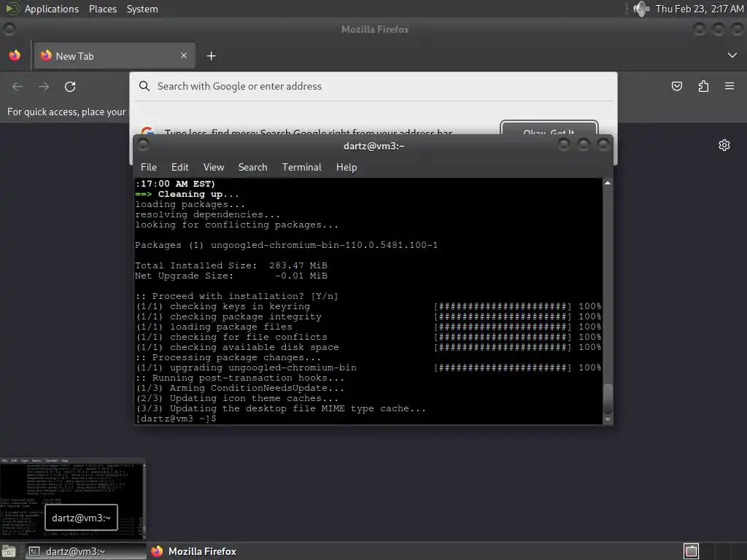Click 'looking for conflicting packages...' line

tap(237, 225)
